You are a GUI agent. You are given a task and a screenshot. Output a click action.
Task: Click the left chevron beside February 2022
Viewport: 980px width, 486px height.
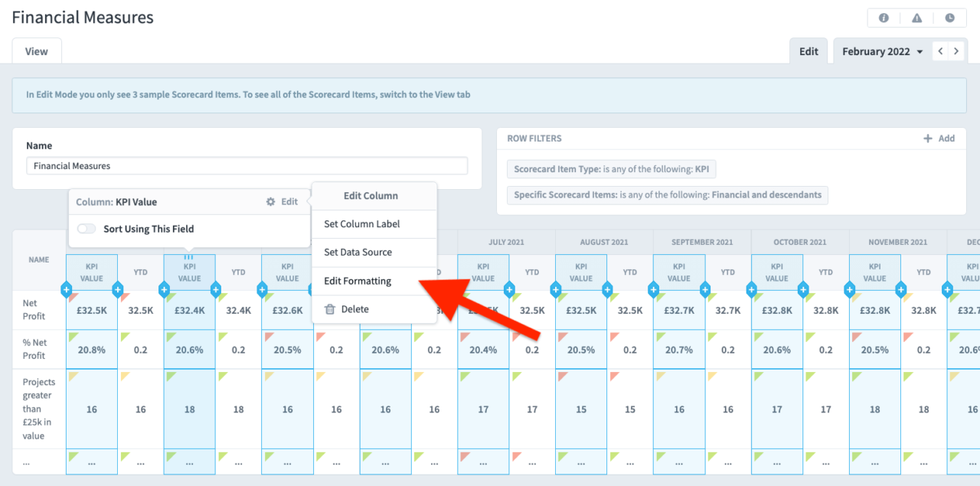pyautogui.click(x=939, y=51)
